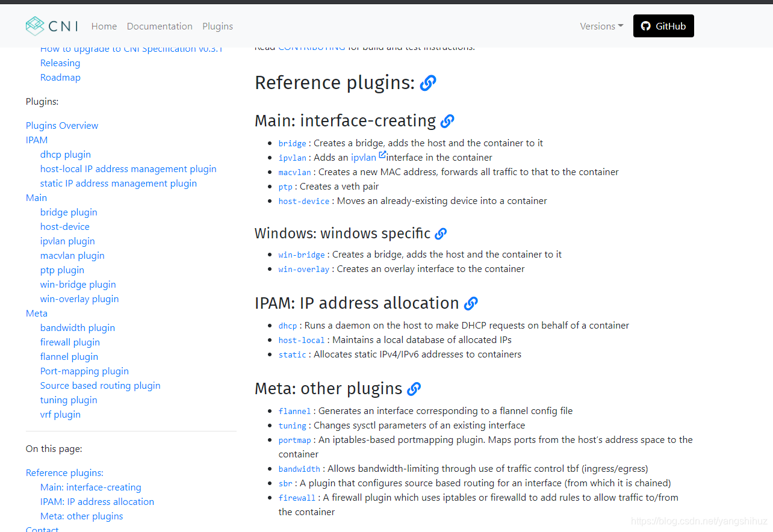Jump to Reference plugins: in On this page
Image resolution: width=773 pixels, height=532 pixels.
pos(64,472)
